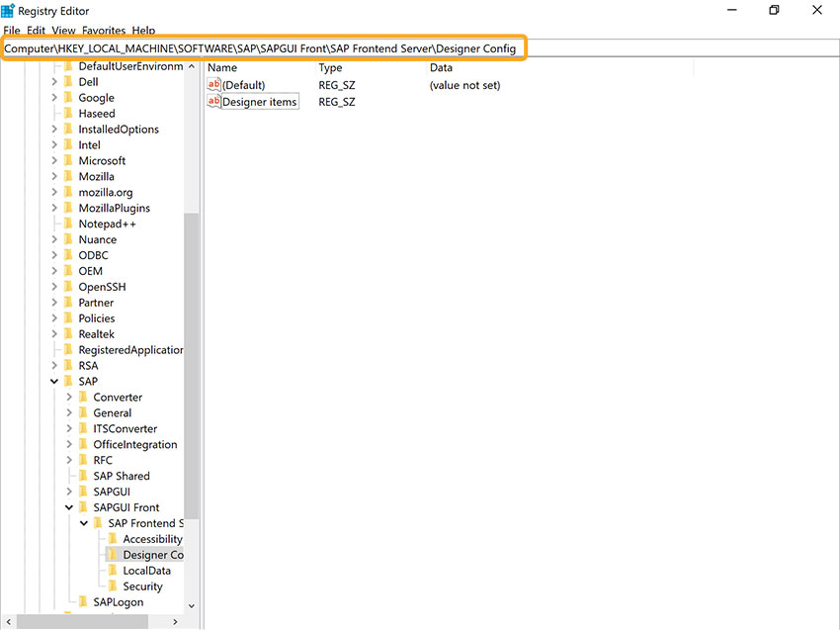Expand the InstalledOptions key
Viewport: 840px width, 630px height.
click(x=54, y=130)
